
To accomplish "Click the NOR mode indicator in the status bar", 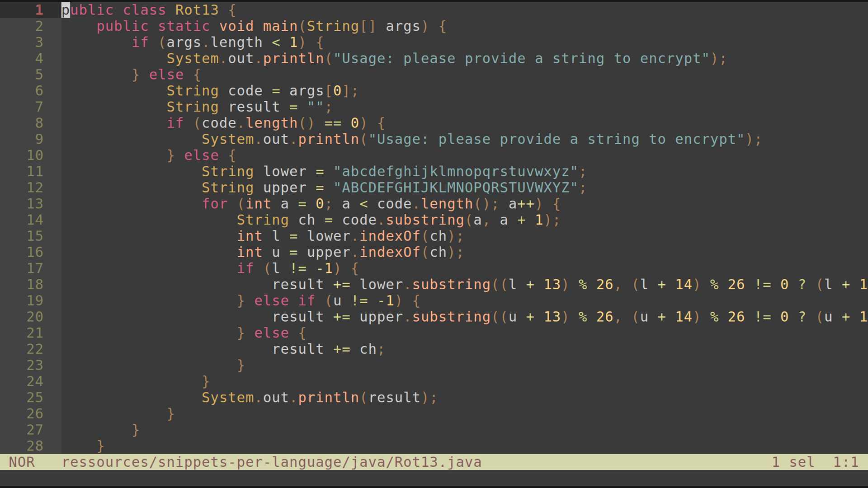I will click(23, 462).
